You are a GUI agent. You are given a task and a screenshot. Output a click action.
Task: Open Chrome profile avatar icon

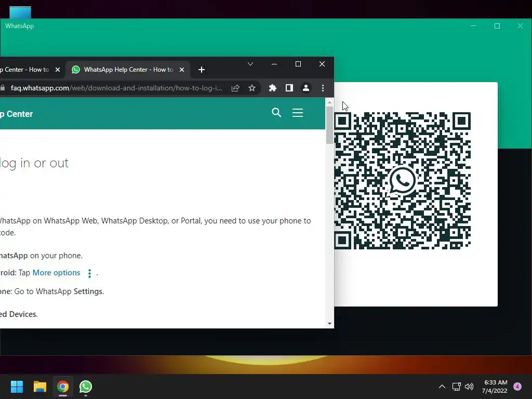click(305, 88)
